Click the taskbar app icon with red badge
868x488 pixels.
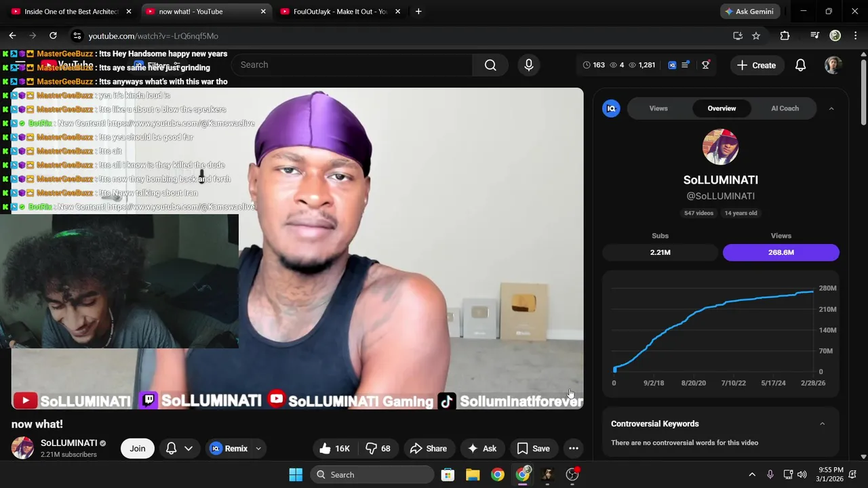[572, 474]
